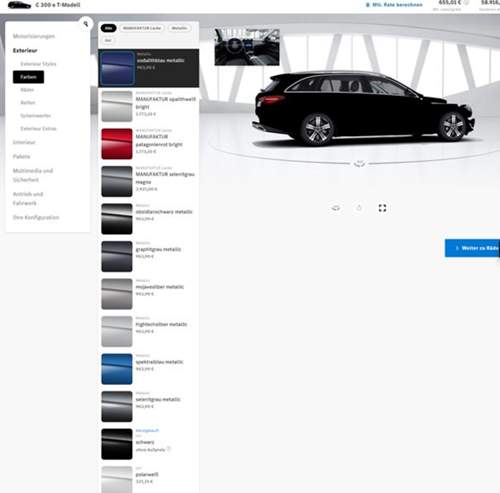500x493 pixels.
Task: Open the Räder sub-item
Action: [x=27, y=90]
